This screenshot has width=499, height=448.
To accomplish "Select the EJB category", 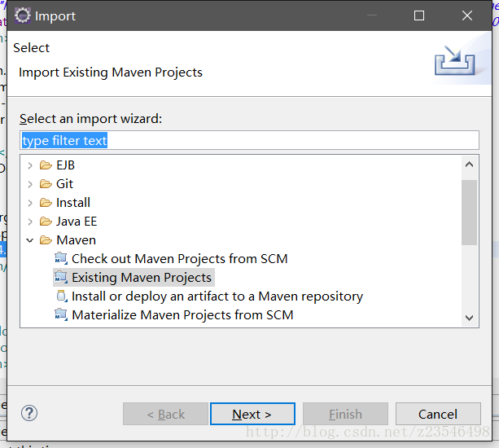I will [x=65, y=165].
